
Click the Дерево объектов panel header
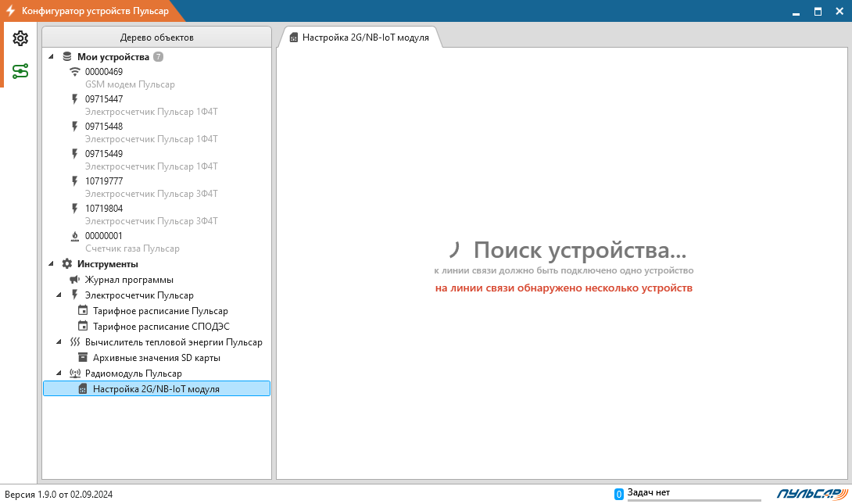click(156, 38)
